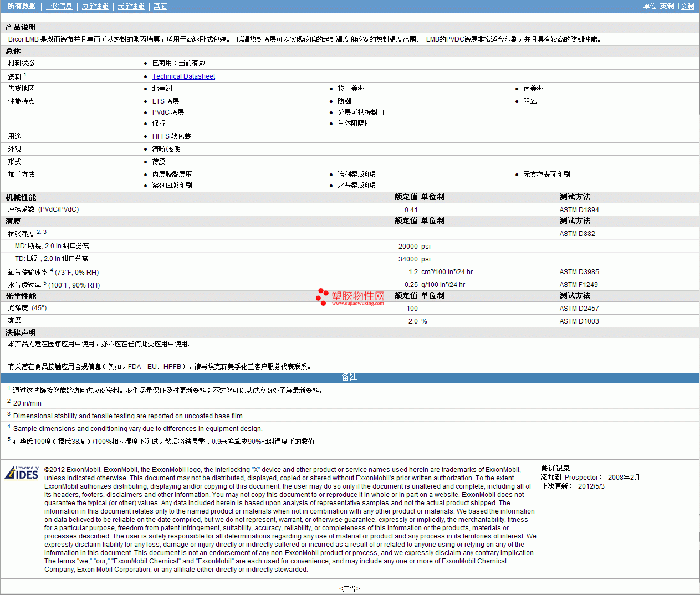Click the 总体 section header

click(13, 51)
